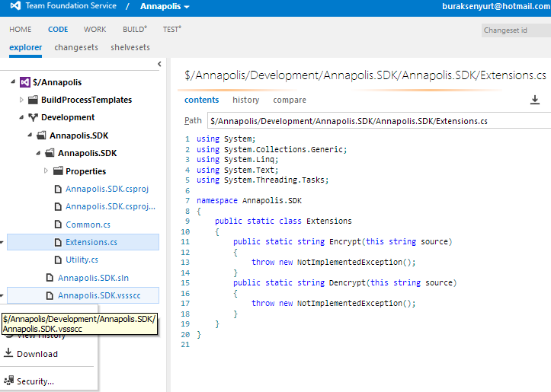This screenshot has height=392, width=551.
Task: Click the BuildProcessTemplates folder icon
Action: pyautogui.click(x=33, y=100)
